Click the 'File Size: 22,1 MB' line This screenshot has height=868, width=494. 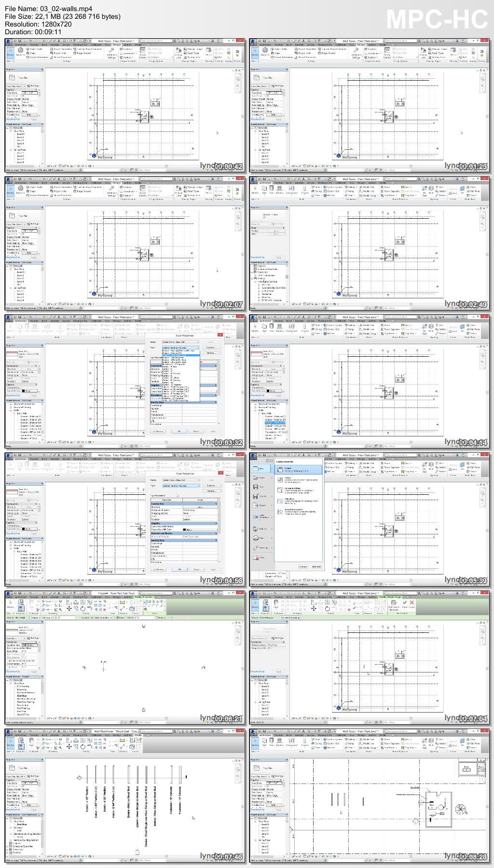pos(63,16)
